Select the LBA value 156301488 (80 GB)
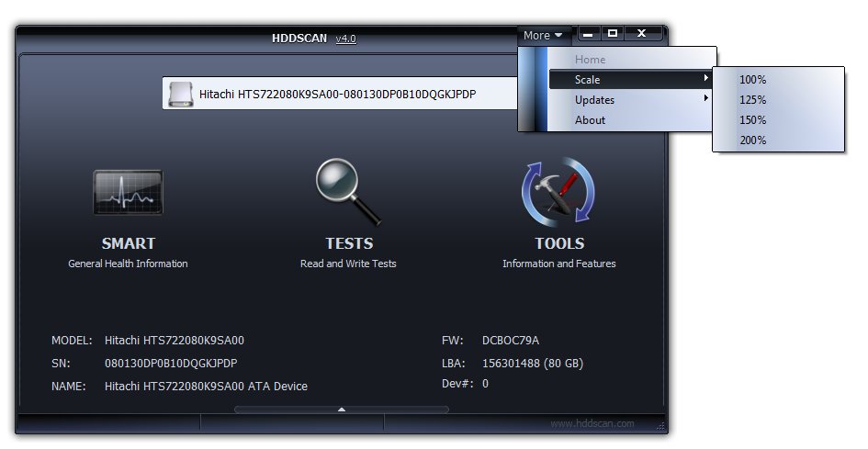This screenshot has height=449, width=868. 533,364
